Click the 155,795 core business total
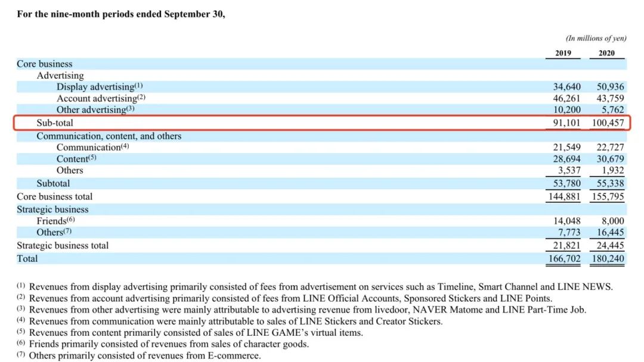The image size is (644, 362). point(608,196)
